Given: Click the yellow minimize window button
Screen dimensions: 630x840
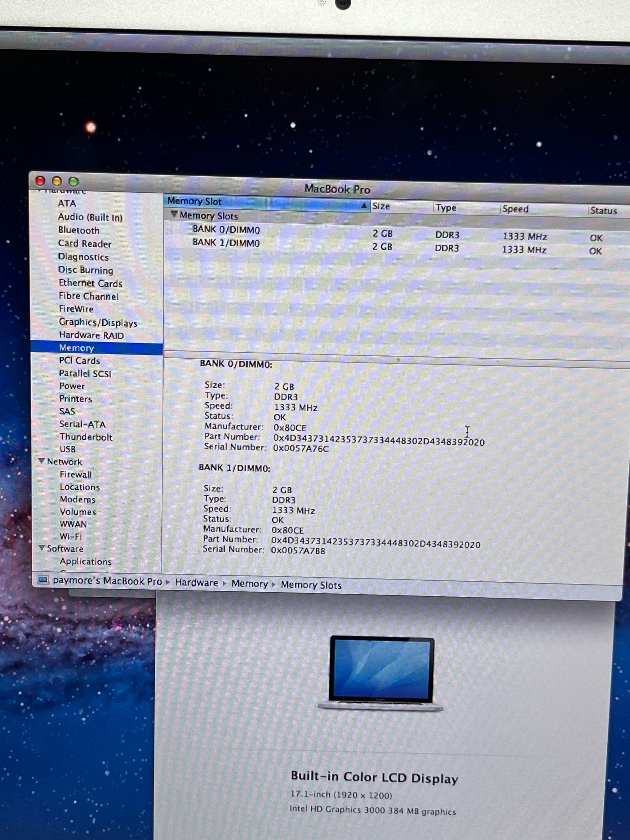Looking at the screenshot, I should (57, 181).
